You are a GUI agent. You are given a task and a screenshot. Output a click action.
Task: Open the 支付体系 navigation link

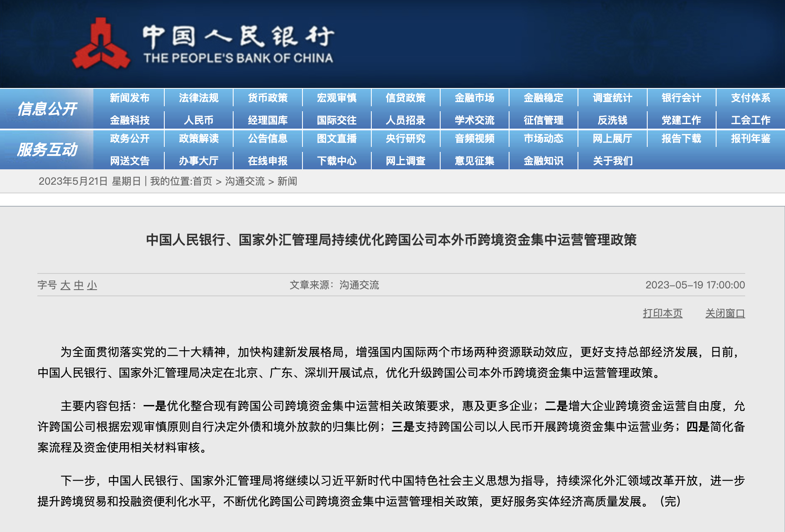click(x=750, y=98)
